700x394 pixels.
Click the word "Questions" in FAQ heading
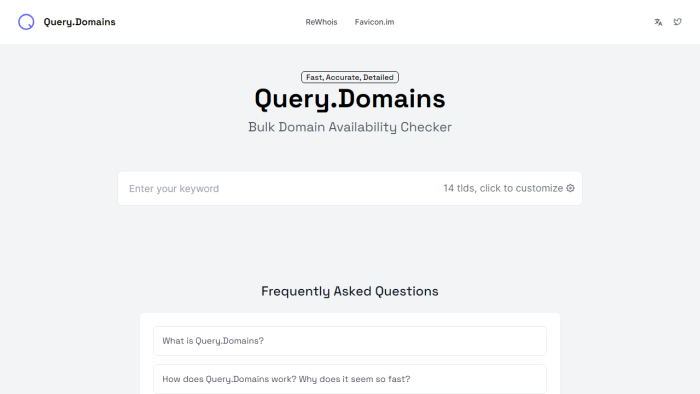[406, 291]
